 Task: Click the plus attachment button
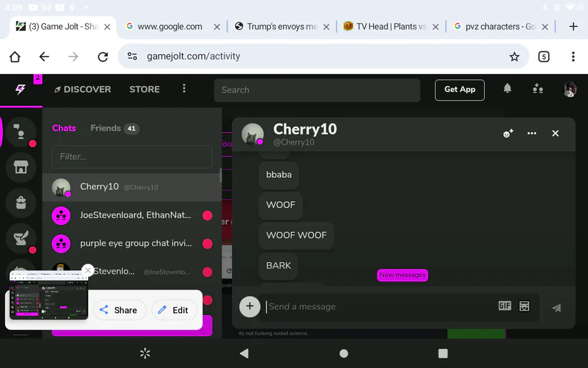click(250, 307)
